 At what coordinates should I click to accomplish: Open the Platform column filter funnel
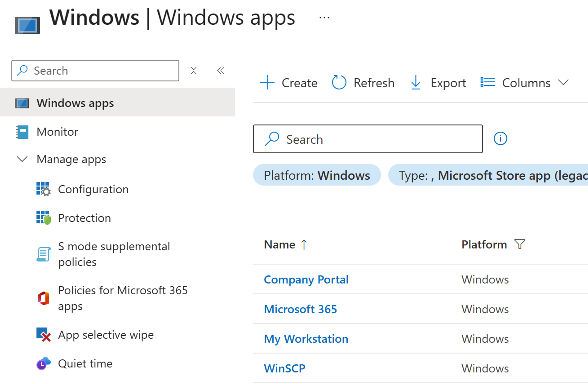[x=520, y=244]
